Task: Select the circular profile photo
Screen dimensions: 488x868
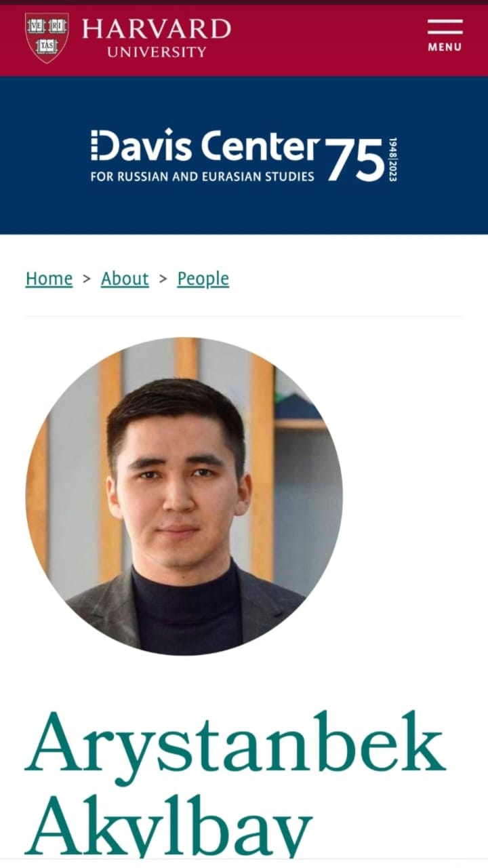Action: [x=184, y=496]
